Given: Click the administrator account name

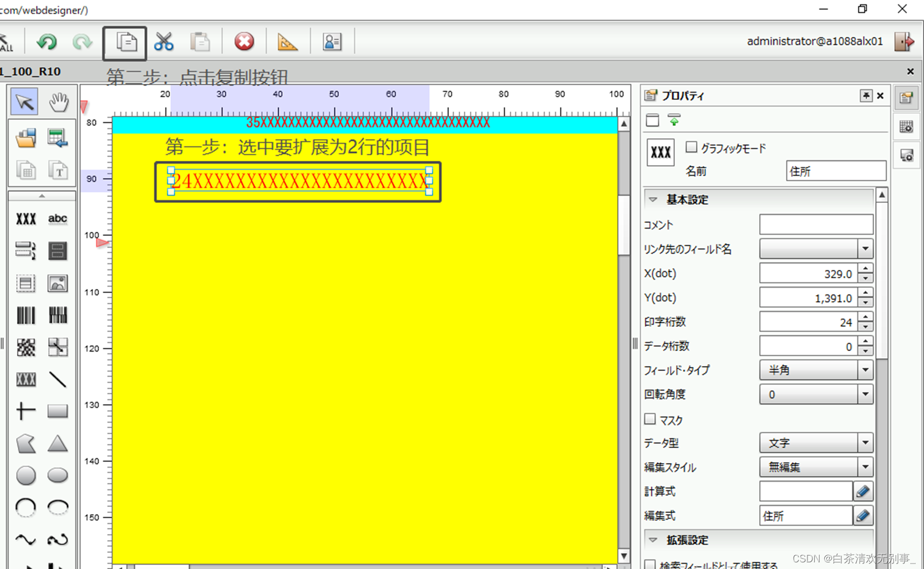Looking at the screenshot, I should coord(814,40).
